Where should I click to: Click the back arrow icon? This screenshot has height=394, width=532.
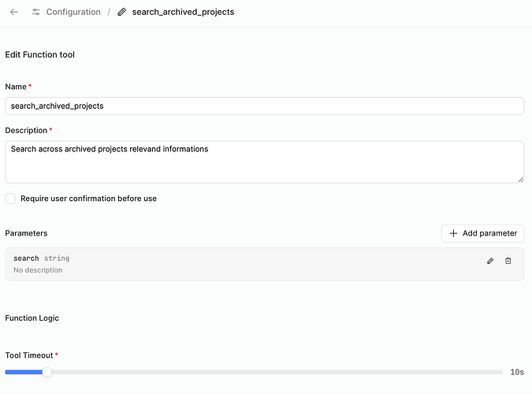[14, 13]
